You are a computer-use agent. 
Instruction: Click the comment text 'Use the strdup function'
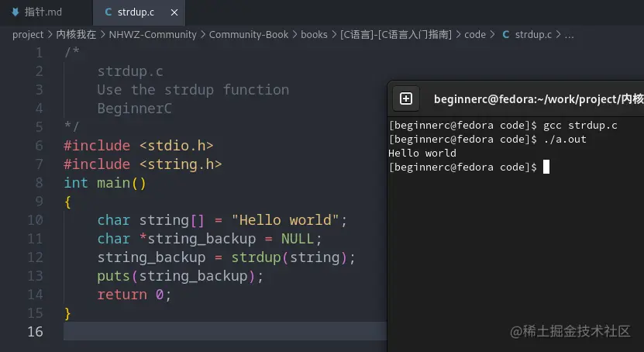193,89
